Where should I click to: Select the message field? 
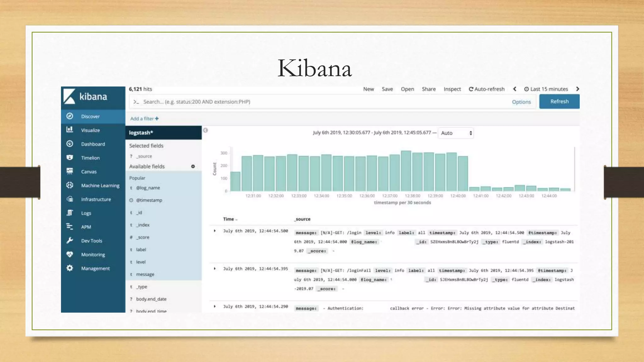click(145, 274)
